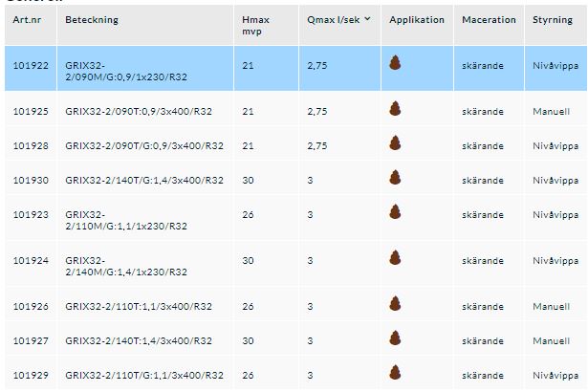Click the sort arrow beside Qmax l/sek

pos(368,19)
